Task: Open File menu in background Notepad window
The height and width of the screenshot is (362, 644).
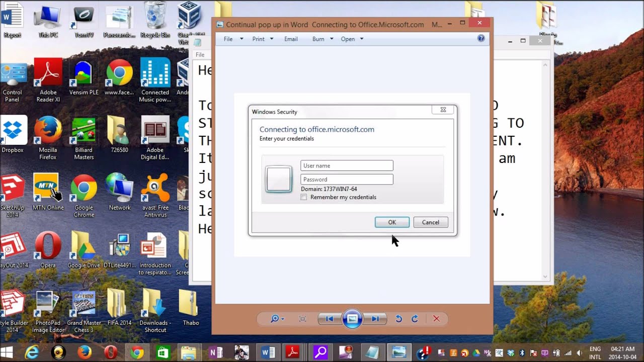Action: point(200,55)
